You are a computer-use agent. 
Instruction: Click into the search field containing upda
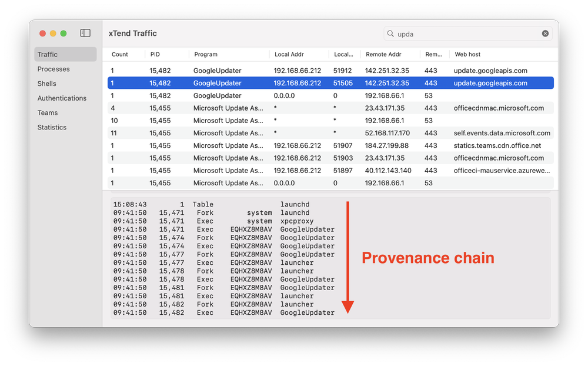[467, 34]
